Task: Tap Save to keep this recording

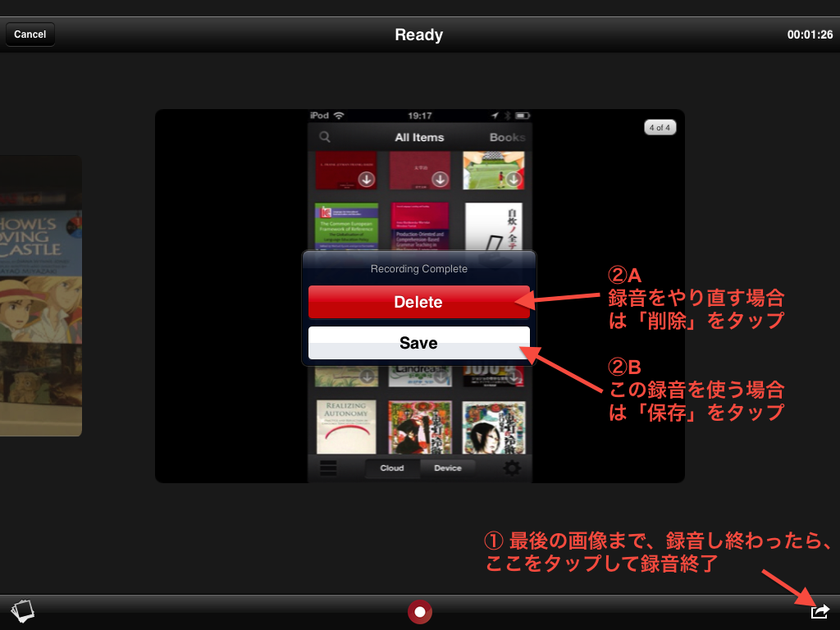Action: tap(419, 343)
